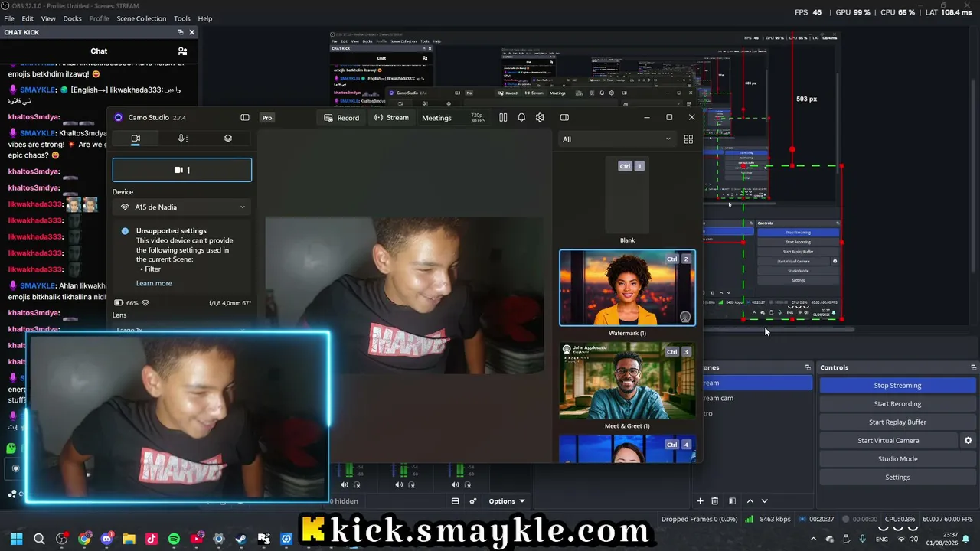Open OBS Settings from Controls

(x=897, y=477)
